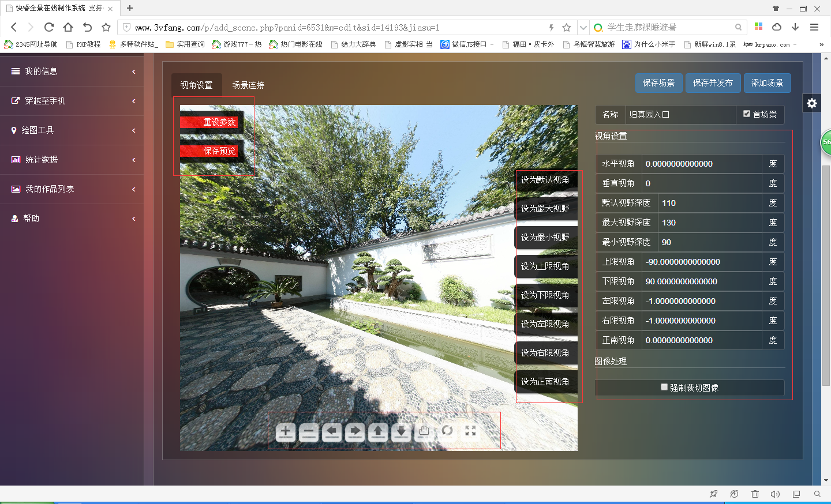Zoom out the panorama with the minus icon

tap(309, 431)
